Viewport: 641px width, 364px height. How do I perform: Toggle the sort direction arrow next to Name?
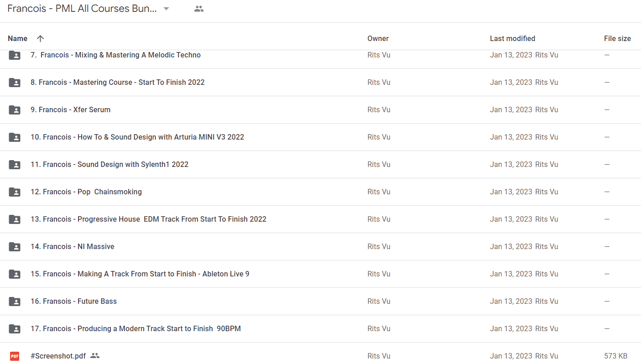click(40, 38)
